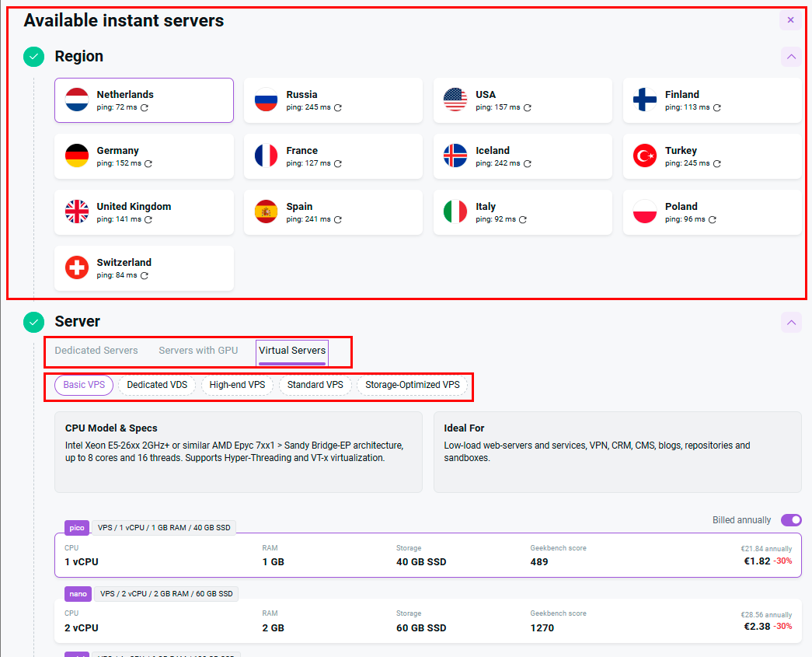
Task: Select the Dedicated VDS option
Action: pos(158,385)
